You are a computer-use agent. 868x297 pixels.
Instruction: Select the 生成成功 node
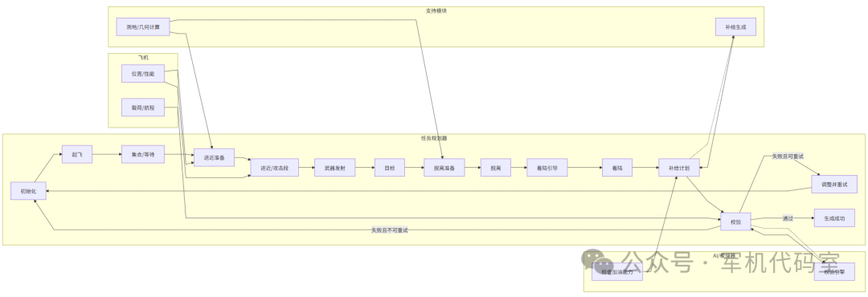click(x=834, y=218)
